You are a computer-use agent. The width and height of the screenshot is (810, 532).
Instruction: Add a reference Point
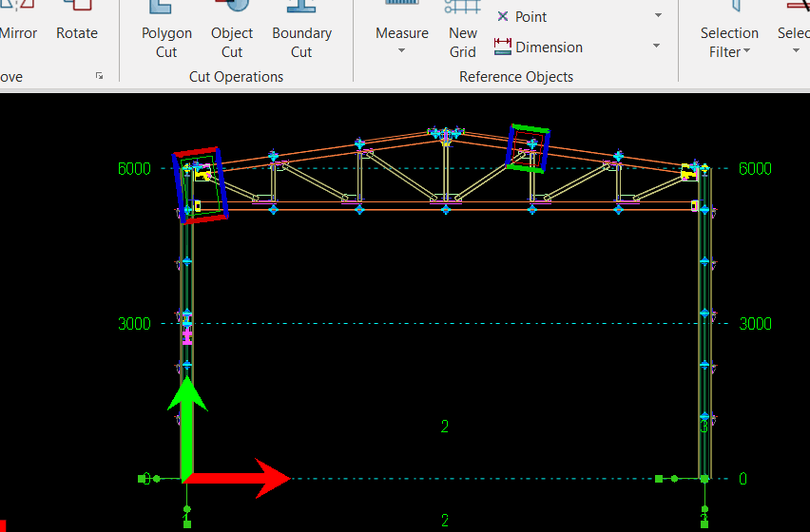tap(522, 17)
